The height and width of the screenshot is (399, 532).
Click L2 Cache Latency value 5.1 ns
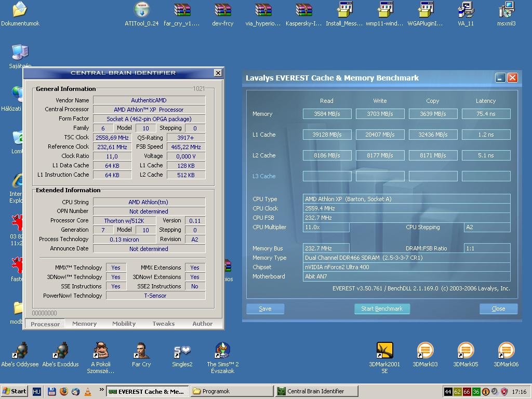[486, 155]
